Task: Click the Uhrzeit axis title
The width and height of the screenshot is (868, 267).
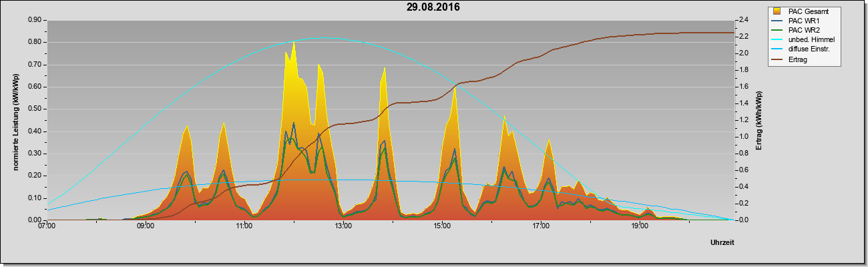Action: 721,244
